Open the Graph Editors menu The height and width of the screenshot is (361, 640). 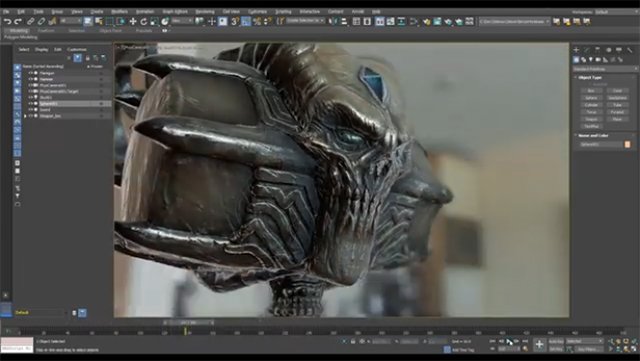click(x=175, y=11)
